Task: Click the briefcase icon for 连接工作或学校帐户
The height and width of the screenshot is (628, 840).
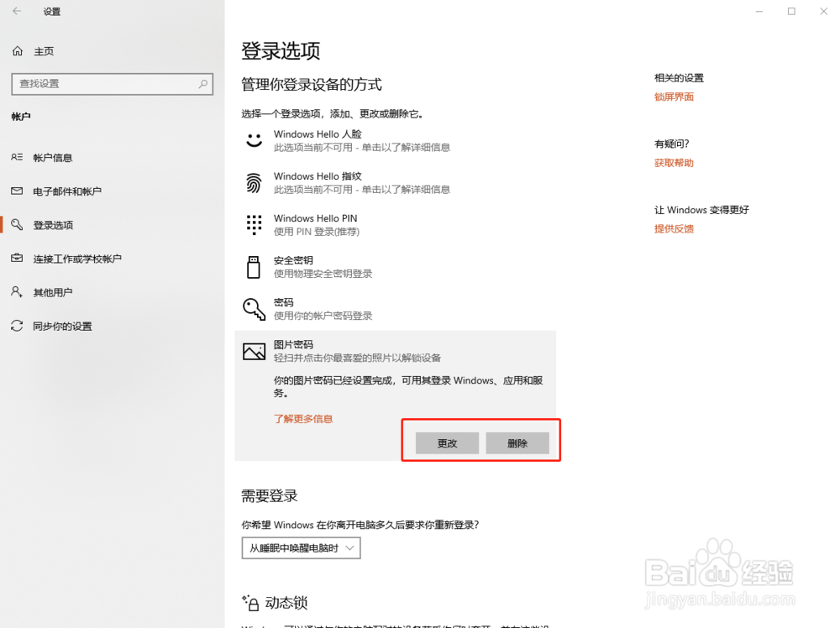Action: pos(17,258)
